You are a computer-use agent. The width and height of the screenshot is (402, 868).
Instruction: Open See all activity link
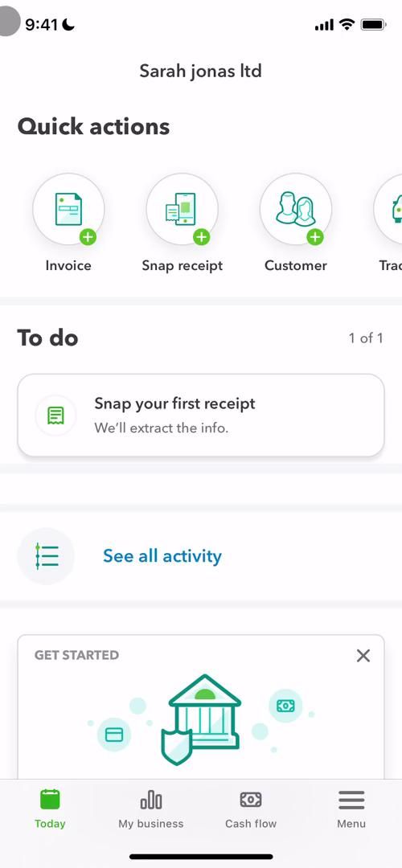[162, 556]
